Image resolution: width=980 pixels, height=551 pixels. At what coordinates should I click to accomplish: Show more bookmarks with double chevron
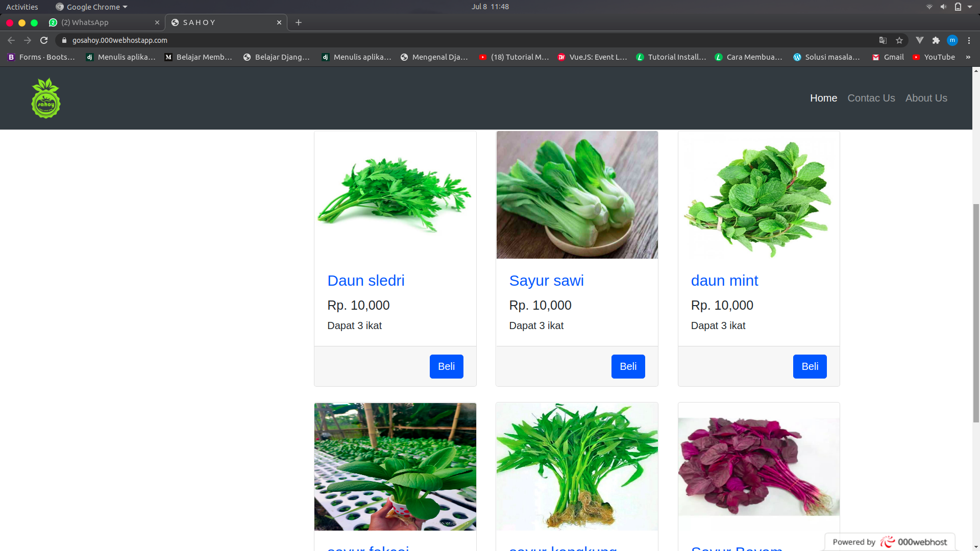968,57
